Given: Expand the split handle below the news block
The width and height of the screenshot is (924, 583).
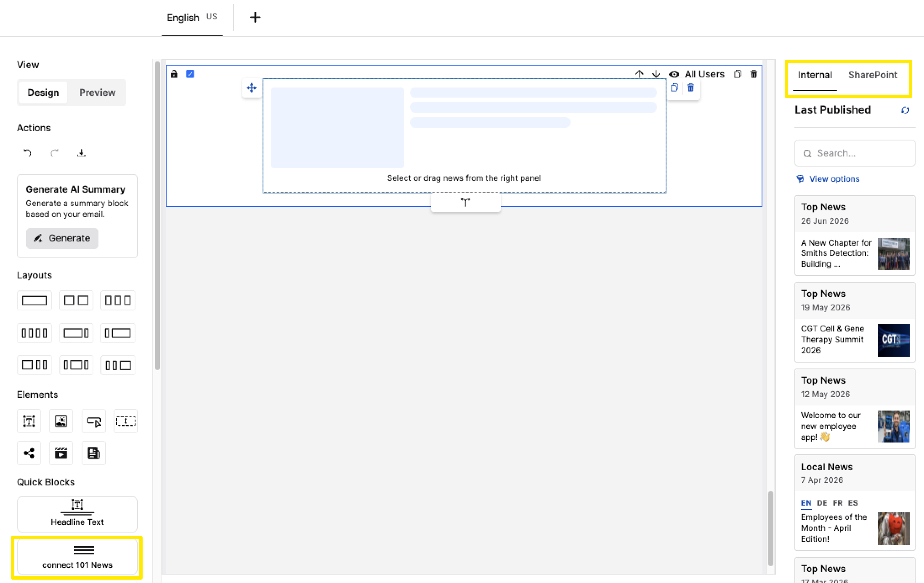Looking at the screenshot, I should pyautogui.click(x=465, y=202).
